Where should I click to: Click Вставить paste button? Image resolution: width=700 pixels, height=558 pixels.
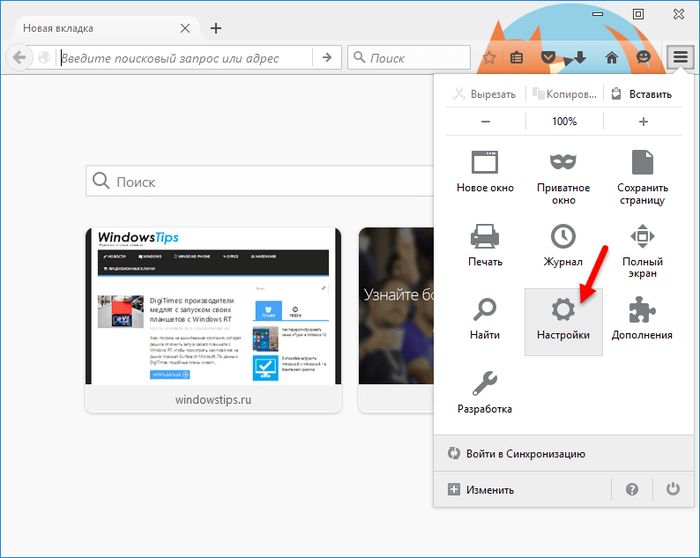[x=642, y=94]
